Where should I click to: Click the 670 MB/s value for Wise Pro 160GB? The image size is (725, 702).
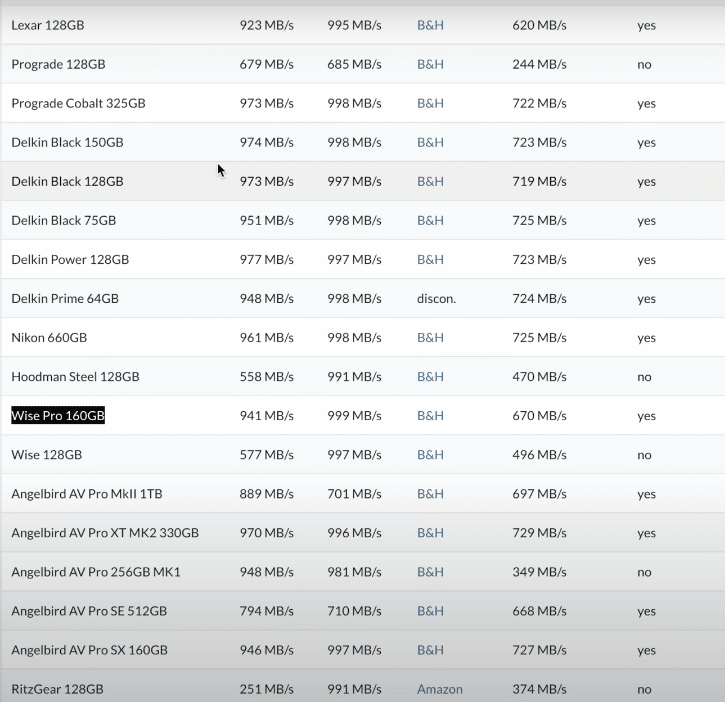point(539,416)
